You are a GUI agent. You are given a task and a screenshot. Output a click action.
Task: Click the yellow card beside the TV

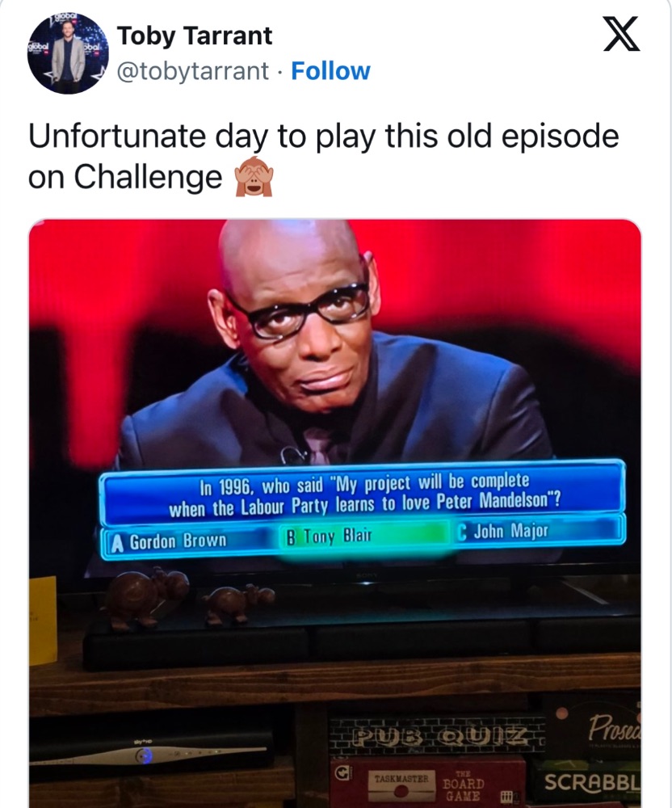(x=43, y=621)
